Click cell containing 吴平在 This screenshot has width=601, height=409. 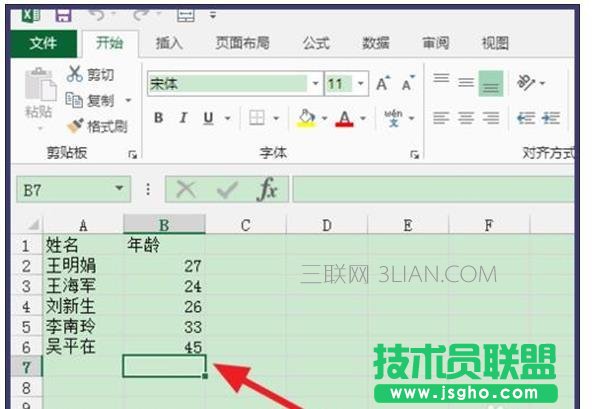pyautogui.click(x=83, y=347)
